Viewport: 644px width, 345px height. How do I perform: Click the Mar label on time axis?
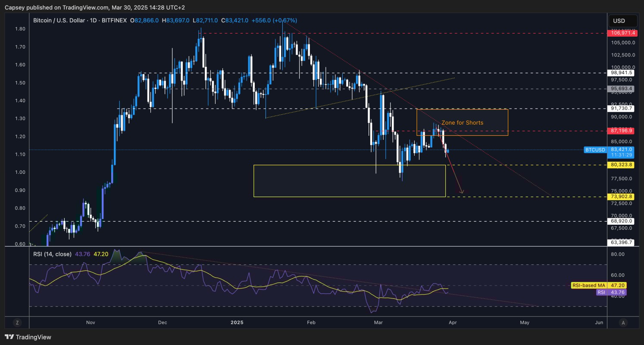(x=378, y=322)
